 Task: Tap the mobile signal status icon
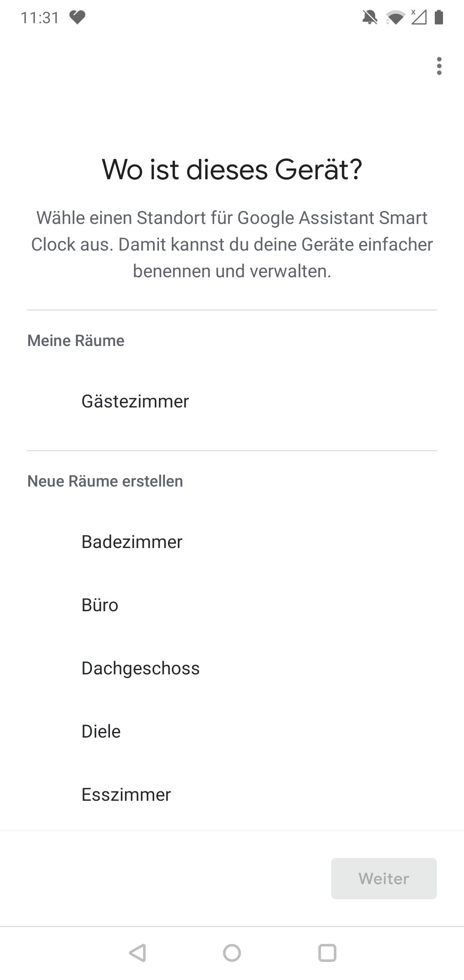click(418, 18)
